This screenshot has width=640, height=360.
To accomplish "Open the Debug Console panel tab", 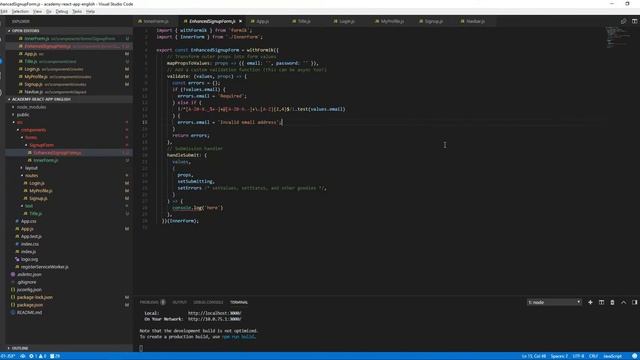I will pos(208,302).
